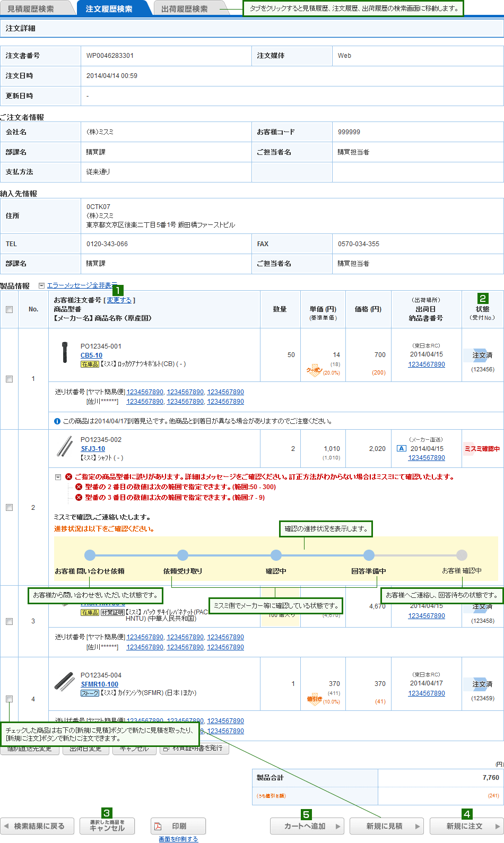This screenshot has width=504, height=843.
Task: Click the 在庫品 badge under CB5-10
Action: coord(90,364)
